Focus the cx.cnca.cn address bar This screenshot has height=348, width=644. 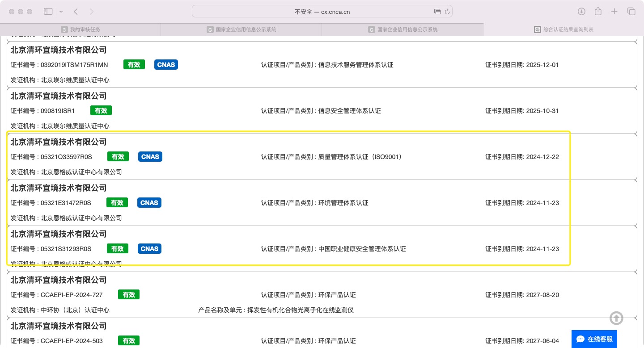[x=322, y=12]
